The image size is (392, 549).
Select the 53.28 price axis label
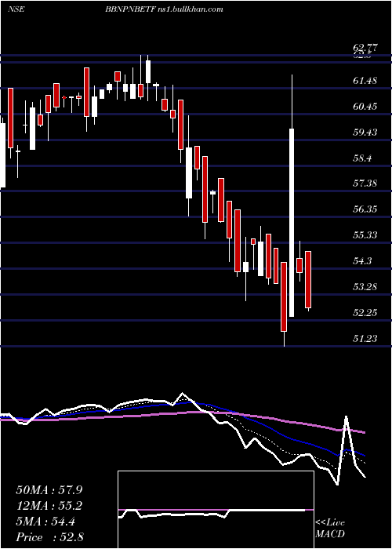[x=365, y=287]
